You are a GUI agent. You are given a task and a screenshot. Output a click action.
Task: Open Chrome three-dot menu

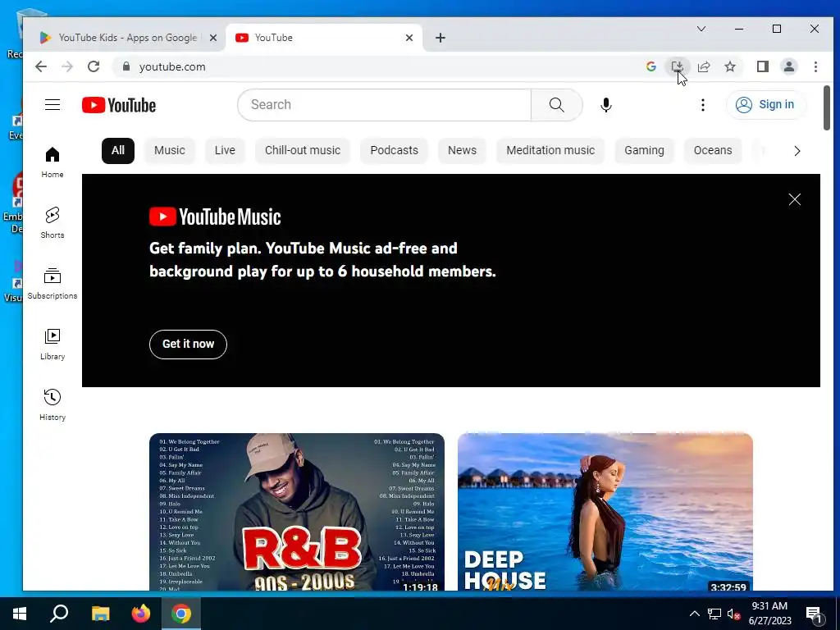[x=815, y=66]
